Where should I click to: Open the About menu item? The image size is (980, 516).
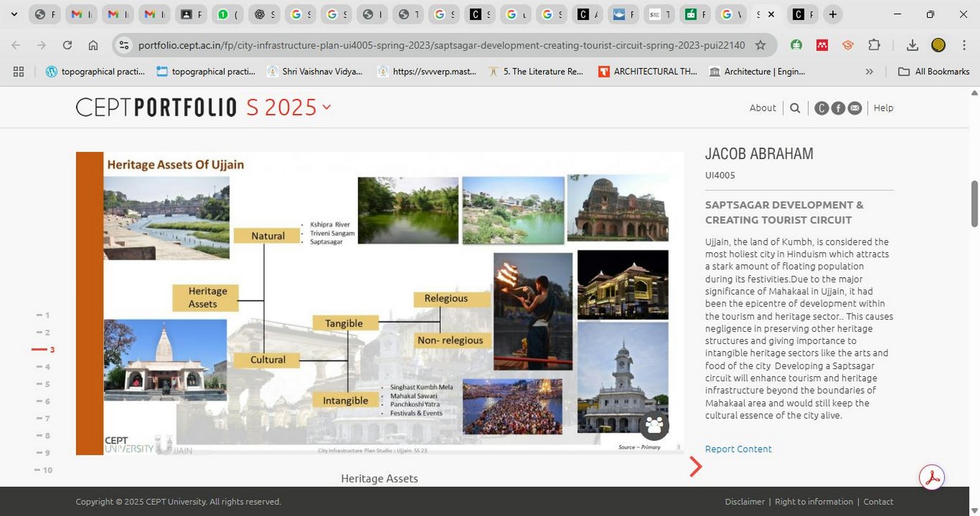[x=763, y=108]
